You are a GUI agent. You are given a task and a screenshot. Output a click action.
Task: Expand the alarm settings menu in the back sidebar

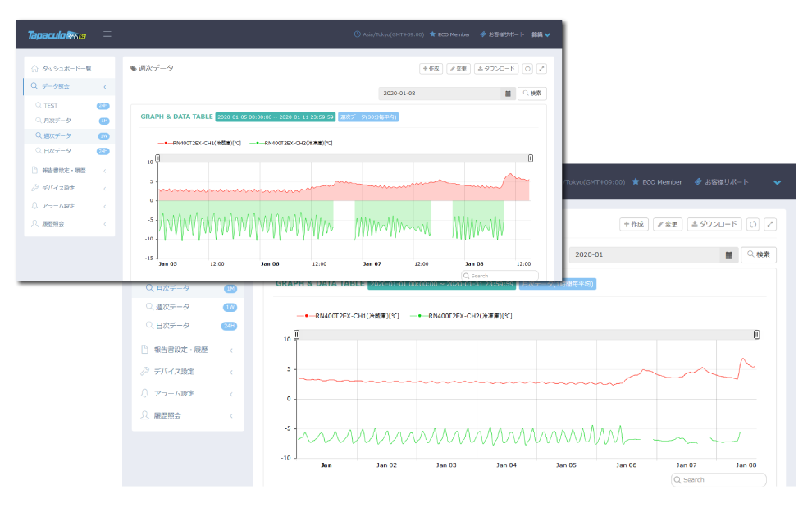(188, 393)
